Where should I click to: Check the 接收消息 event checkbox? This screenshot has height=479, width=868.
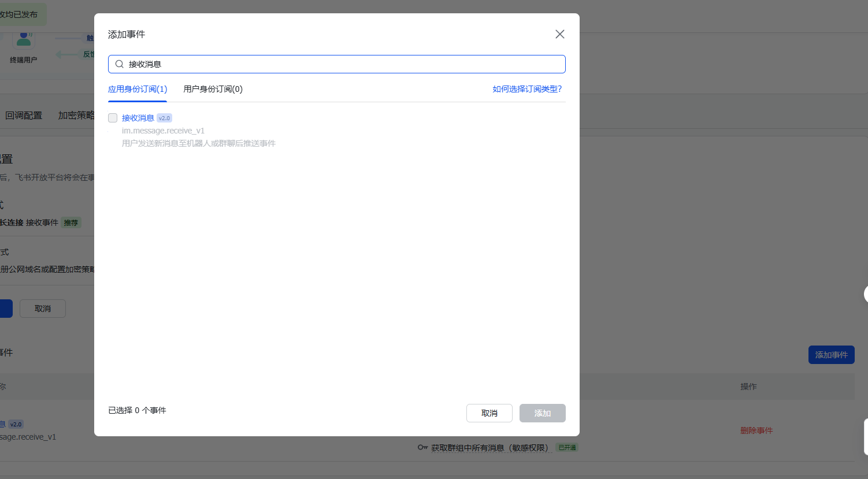pos(113,118)
